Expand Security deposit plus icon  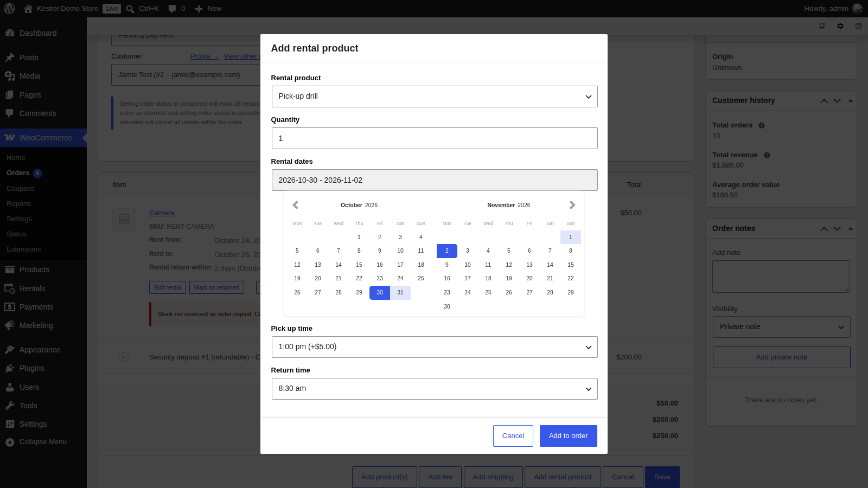coord(124,357)
